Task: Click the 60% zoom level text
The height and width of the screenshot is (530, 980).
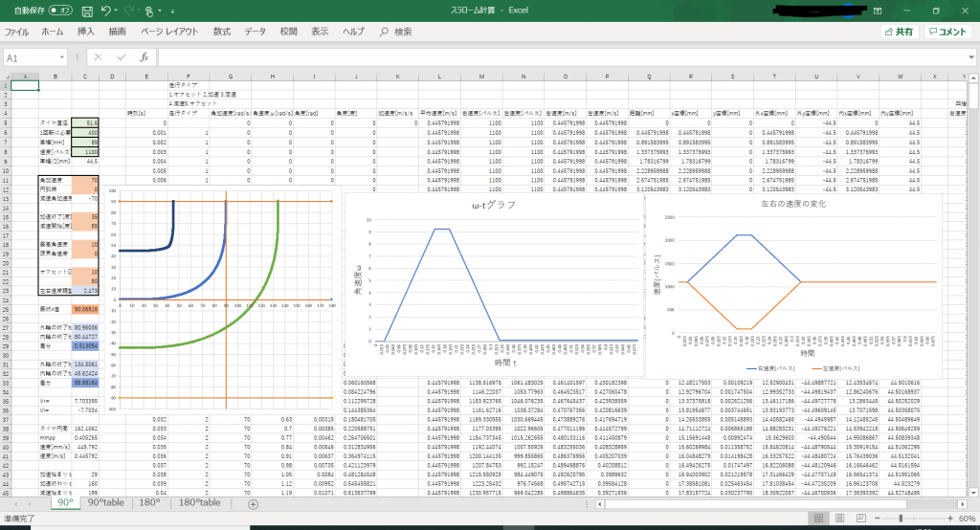Action: [x=967, y=519]
